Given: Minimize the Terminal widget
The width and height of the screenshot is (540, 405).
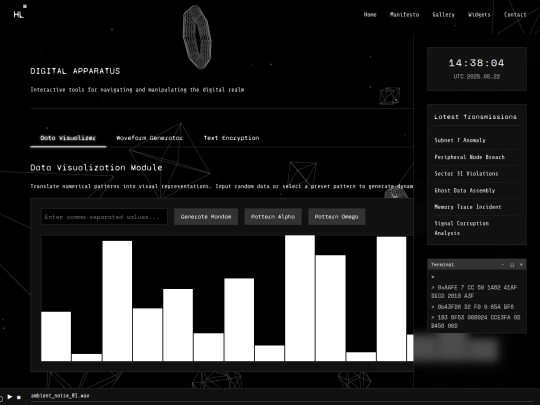Looking at the screenshot, I should click(x=503, y=264).
